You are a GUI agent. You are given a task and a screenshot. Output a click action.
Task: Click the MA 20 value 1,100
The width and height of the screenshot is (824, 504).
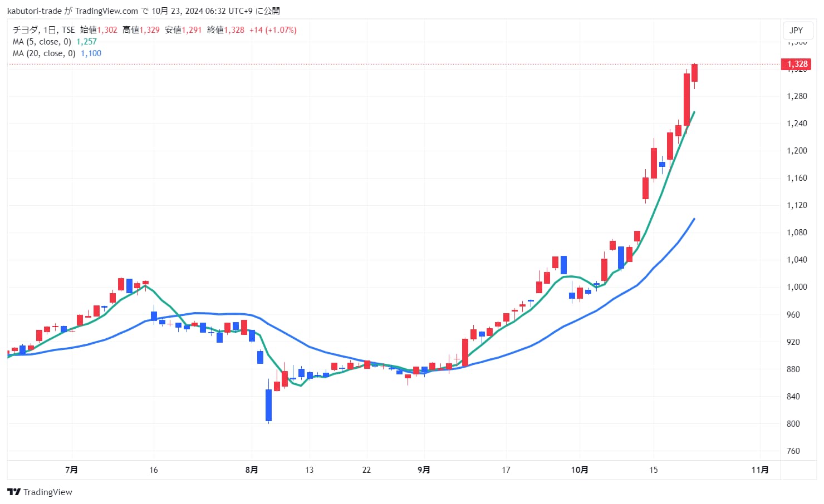tap(91, 53)
